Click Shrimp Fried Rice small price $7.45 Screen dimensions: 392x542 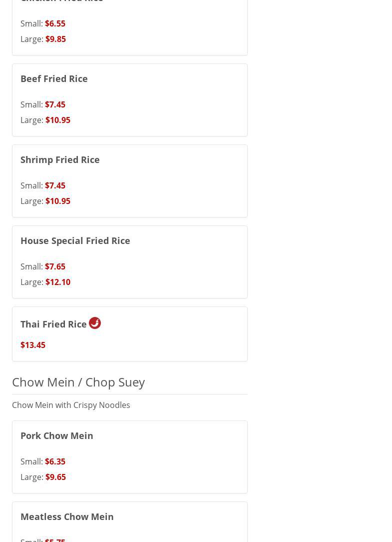tap(55, 185)
